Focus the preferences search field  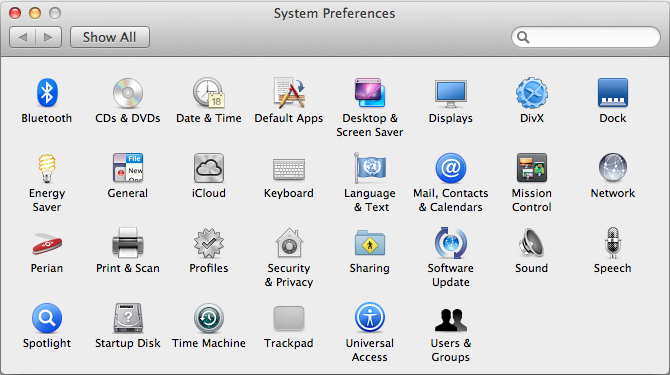586,37
